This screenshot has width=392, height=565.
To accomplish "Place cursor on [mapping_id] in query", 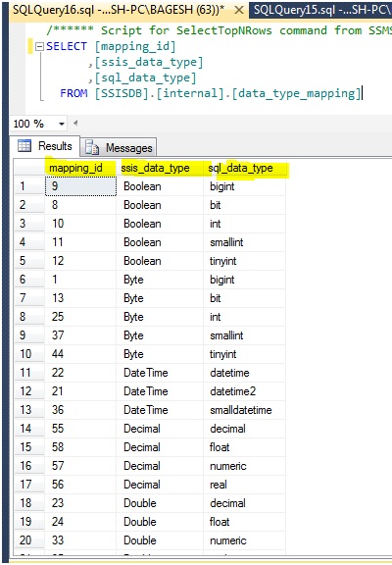I will coord(135,46).
